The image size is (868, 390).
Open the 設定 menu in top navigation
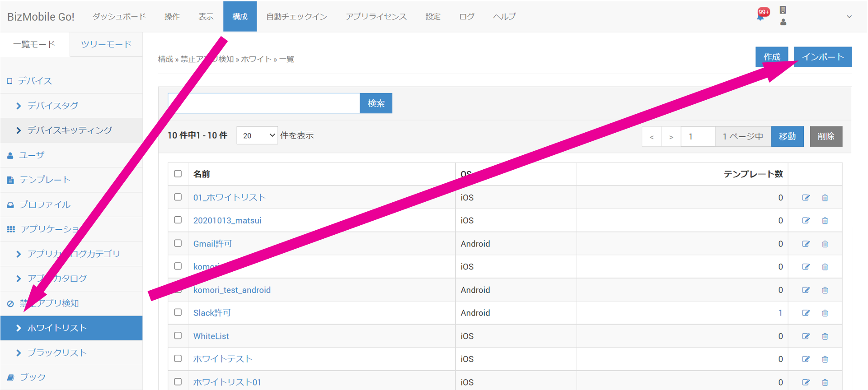(x=432, y=17)
